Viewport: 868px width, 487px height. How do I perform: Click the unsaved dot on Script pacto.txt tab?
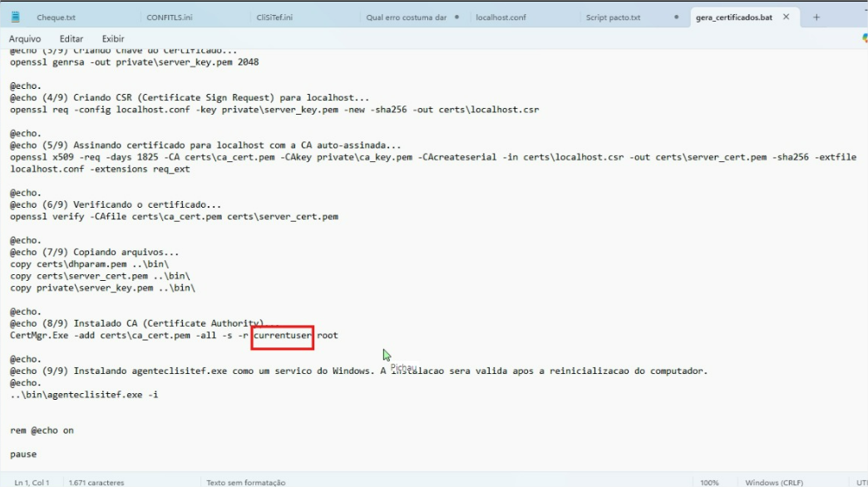point(676,17)
